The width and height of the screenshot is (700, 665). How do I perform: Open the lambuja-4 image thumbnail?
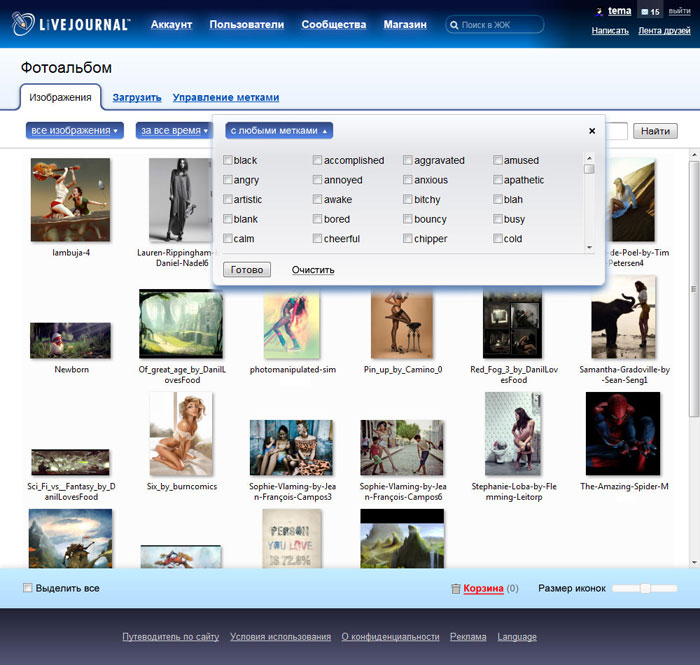point(70,199)
